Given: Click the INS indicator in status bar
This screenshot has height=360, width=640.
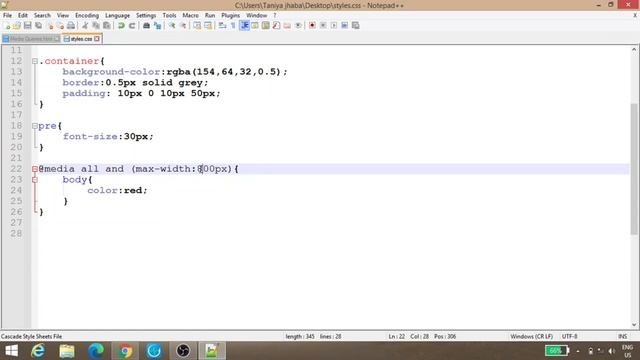Looking at the screenshot, I should coord(622,337).
